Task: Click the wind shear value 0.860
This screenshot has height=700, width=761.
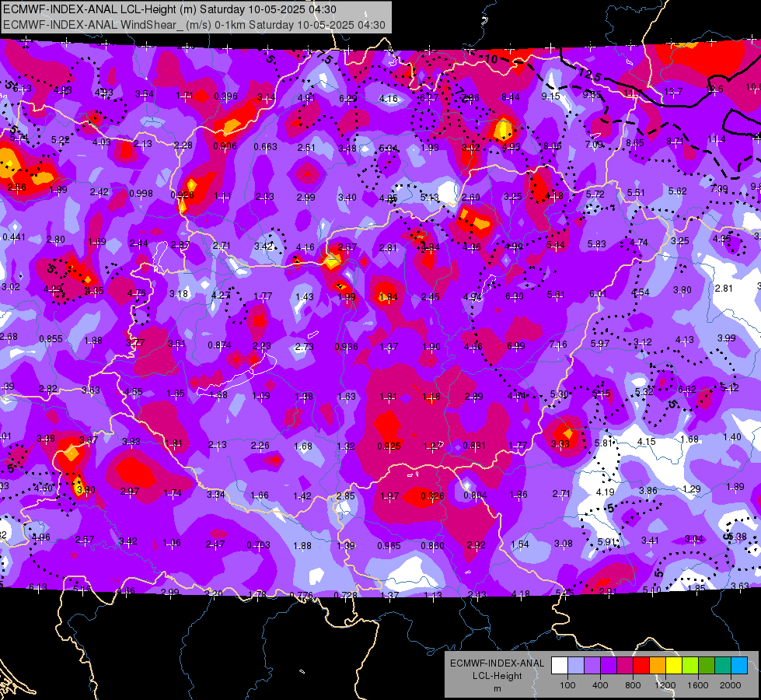Action: pos(432,545)
